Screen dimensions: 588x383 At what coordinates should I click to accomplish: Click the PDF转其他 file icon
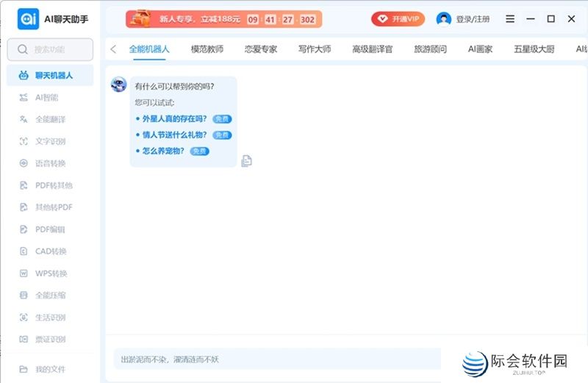click(x=24, y=185)
